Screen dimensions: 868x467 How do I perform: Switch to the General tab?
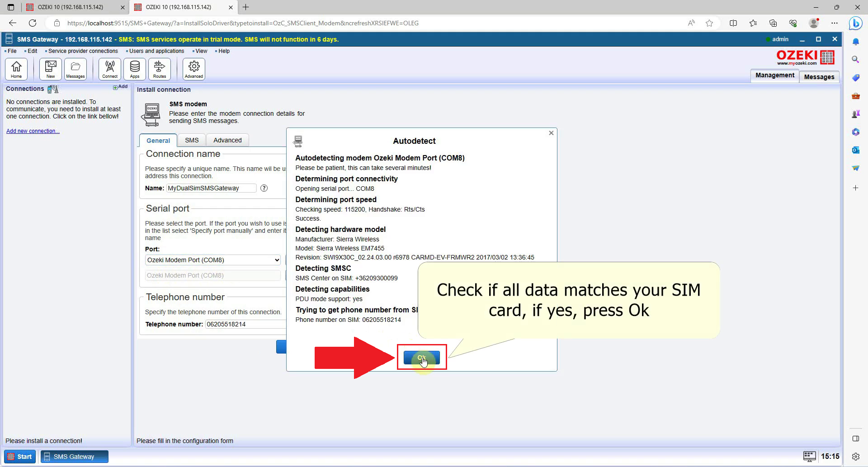point(158,141)
